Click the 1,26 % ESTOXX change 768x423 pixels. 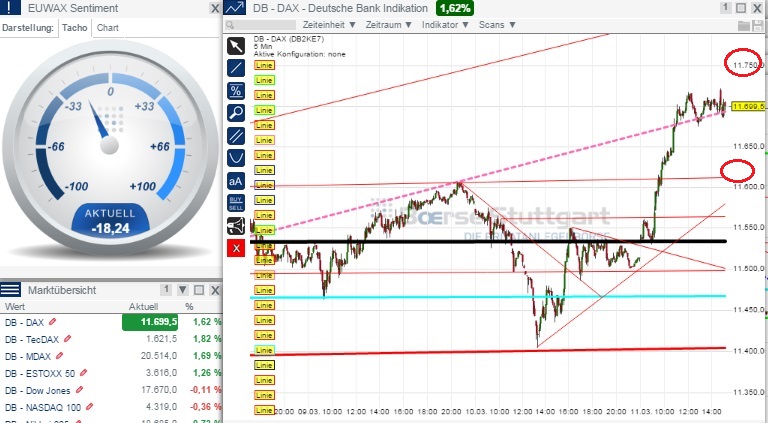tap(207, 373)
